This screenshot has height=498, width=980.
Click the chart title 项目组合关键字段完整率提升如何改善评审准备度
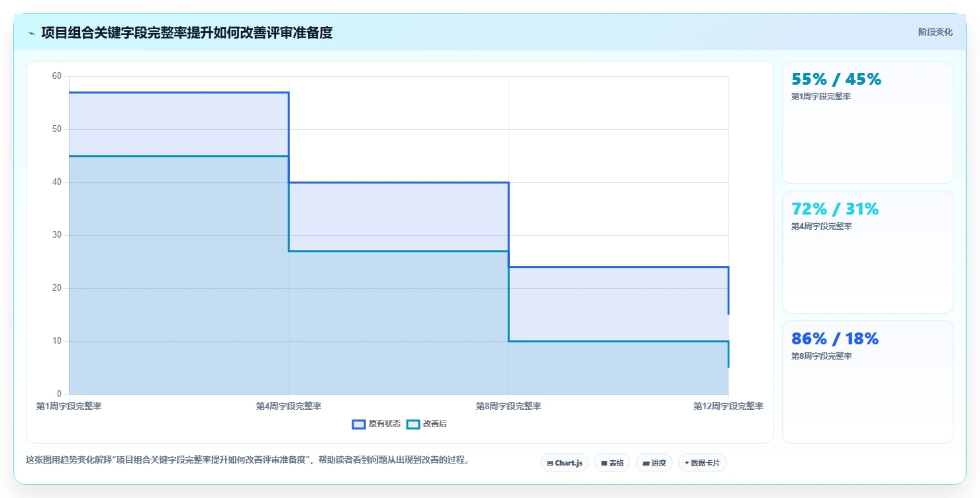tap(187, 32)
